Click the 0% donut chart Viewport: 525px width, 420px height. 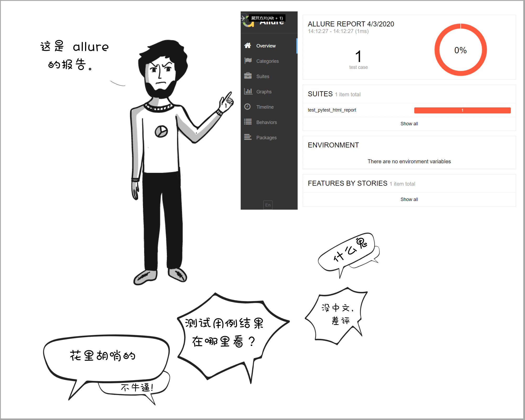point(460,50)
